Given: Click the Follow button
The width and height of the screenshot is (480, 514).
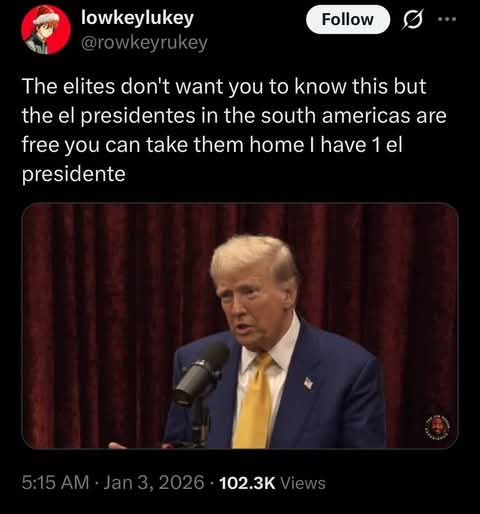Looking at the screenshot, I should [x=348, y=19].
